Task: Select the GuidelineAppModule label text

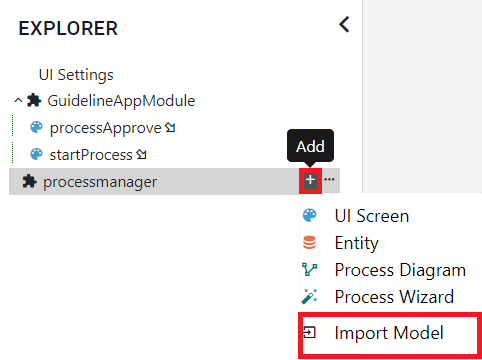Action: pos(121,101)
